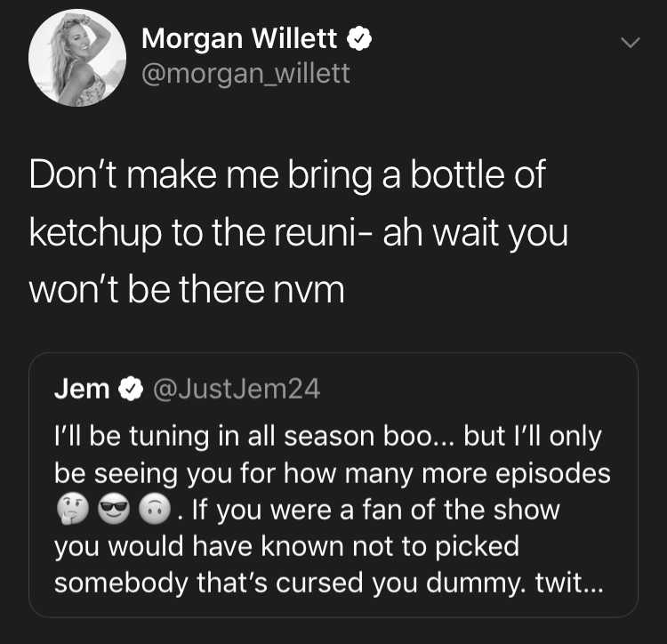This screenshot has width=667, height=644.
Task: Open the @JustJem24 handle
Action: pos(236,389)
